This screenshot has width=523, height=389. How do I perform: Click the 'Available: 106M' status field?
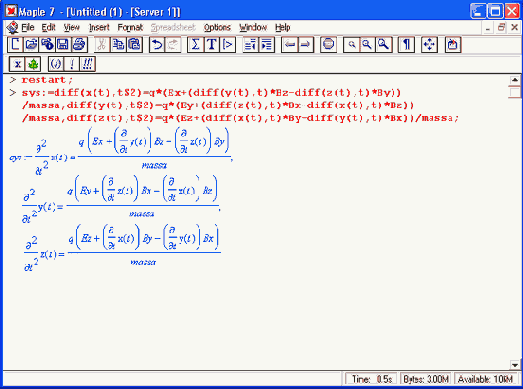(x=485, y=379)
